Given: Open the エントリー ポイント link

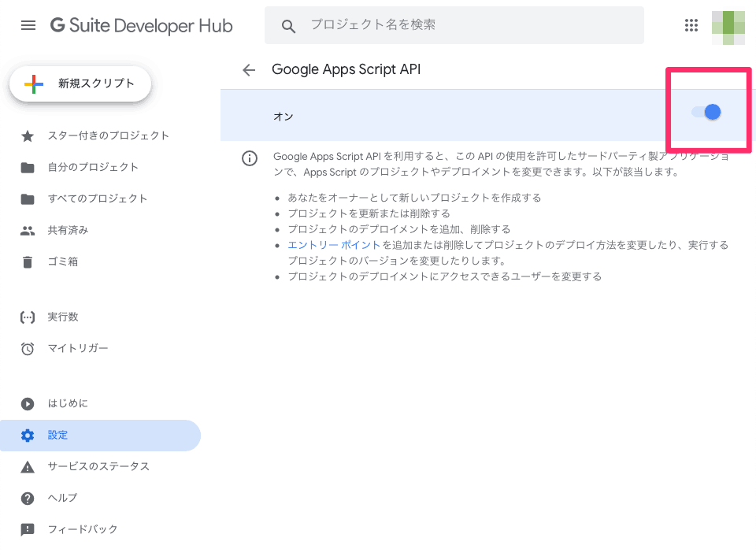Looking at the screenshot, I should pos(334,245).
